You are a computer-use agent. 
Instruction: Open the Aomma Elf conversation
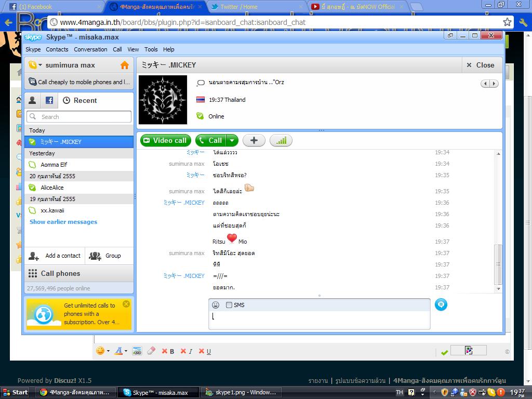click(79, 165)
